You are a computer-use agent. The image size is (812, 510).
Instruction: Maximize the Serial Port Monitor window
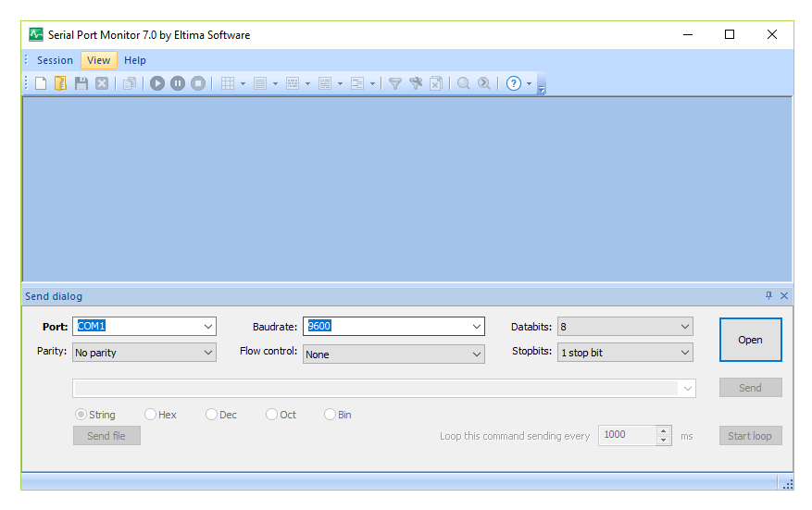730,34
